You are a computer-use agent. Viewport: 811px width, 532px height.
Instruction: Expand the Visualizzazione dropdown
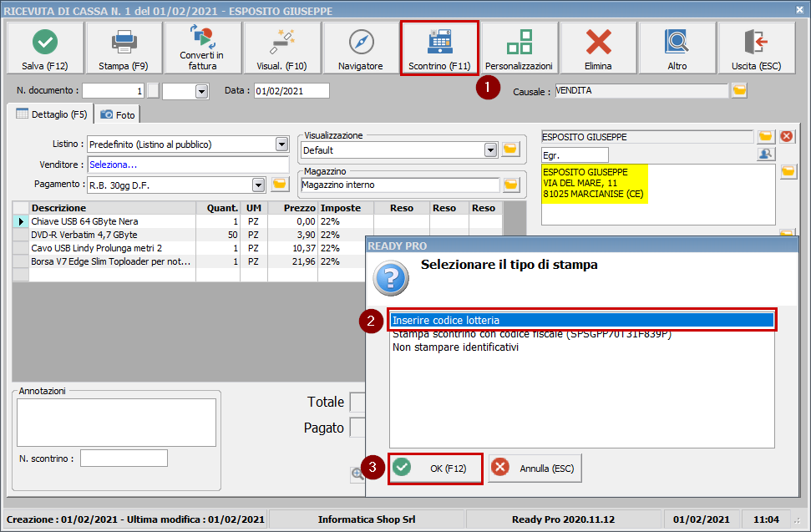tap(491, 150)
